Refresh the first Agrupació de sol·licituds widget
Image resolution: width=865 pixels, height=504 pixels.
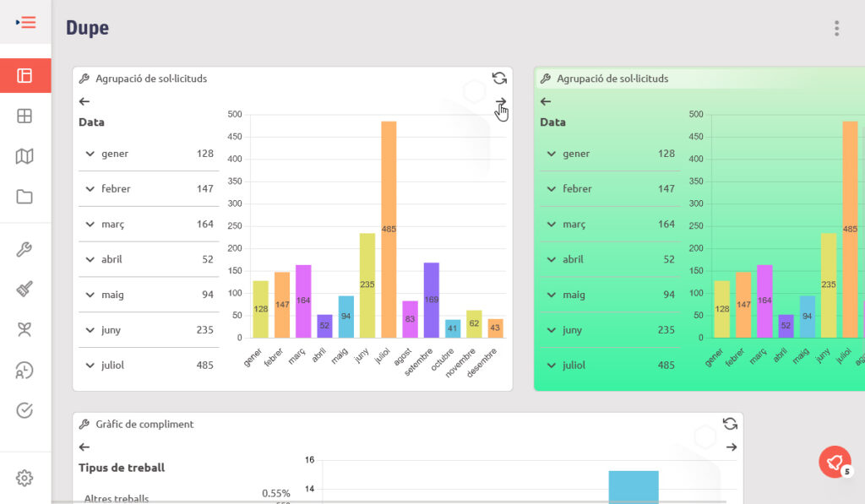click(499, 79)
